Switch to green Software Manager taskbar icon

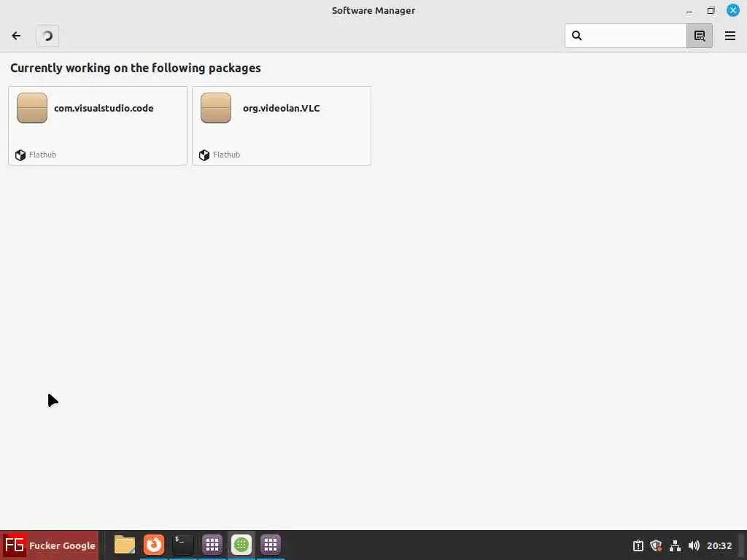point(241,545)
